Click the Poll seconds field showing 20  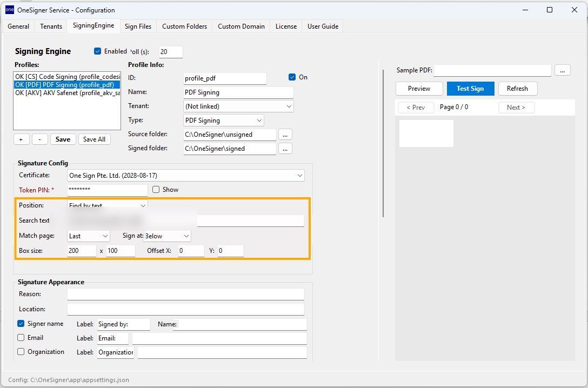tap(171, 52)
